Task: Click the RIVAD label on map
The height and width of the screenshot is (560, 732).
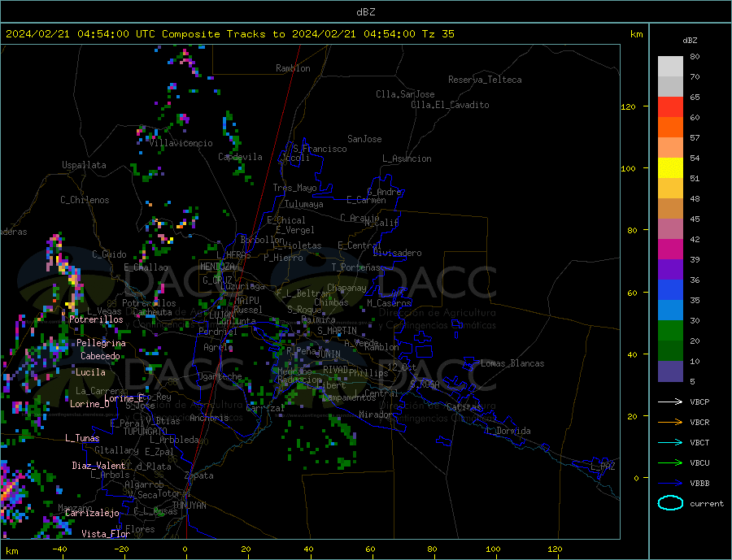Action: pyautogui.click(x=336, y=370)
